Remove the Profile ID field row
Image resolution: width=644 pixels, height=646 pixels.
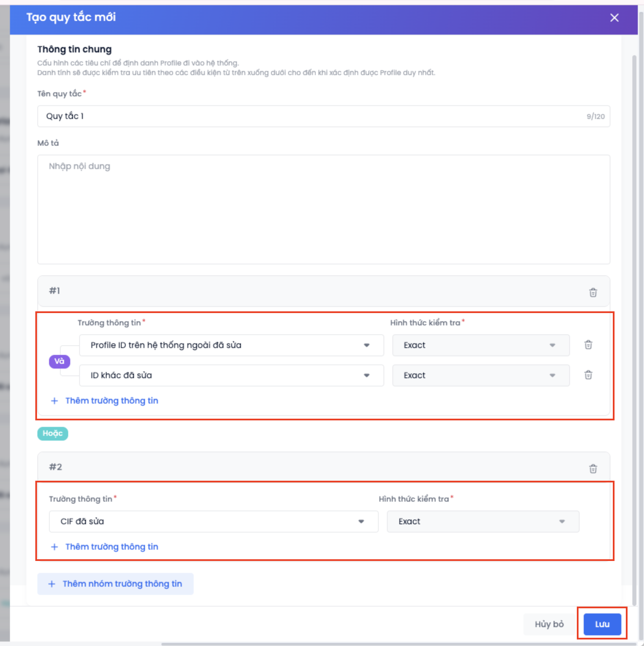coord(588,345)
